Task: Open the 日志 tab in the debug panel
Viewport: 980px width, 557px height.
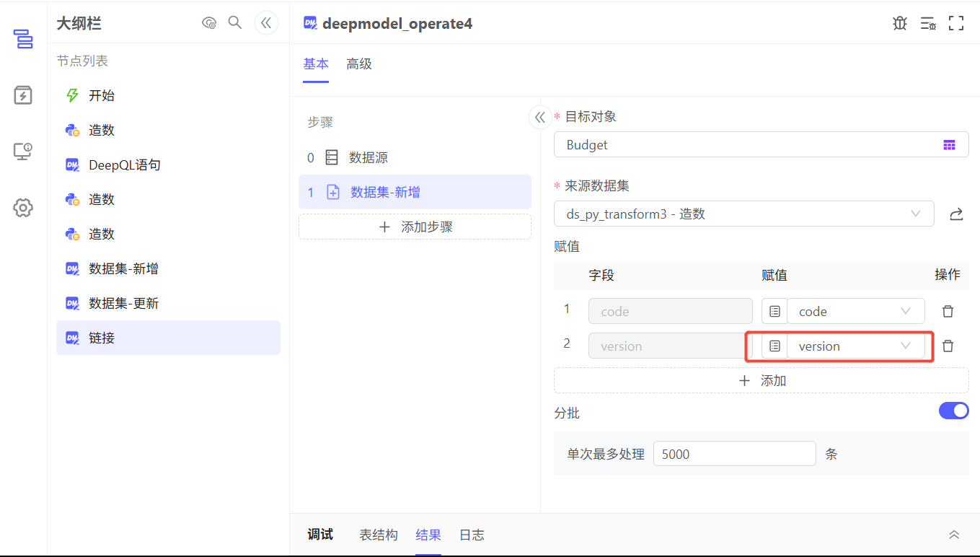Action: (472, 535)
